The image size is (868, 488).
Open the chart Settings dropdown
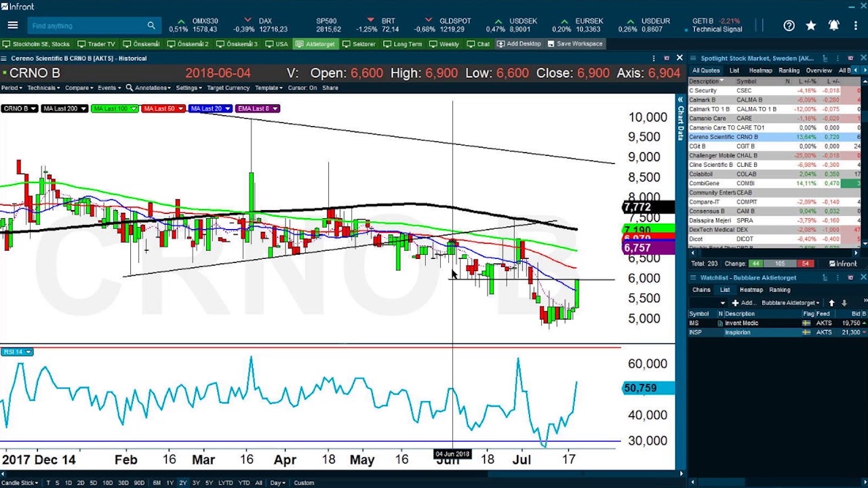[189, 87]
